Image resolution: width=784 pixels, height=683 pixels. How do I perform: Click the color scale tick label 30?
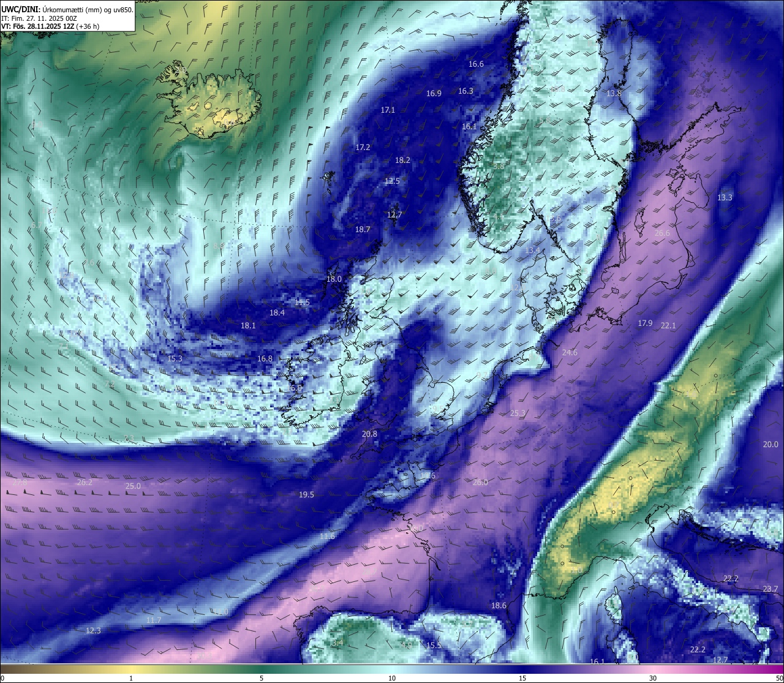[x=653, y=678]
